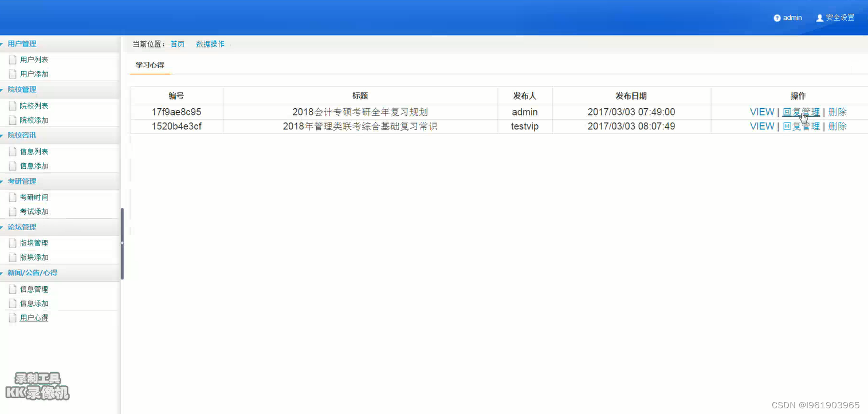Click title 2018会计专硕考研全年复习规划
868x414 pixels.
tap(360, 112)
